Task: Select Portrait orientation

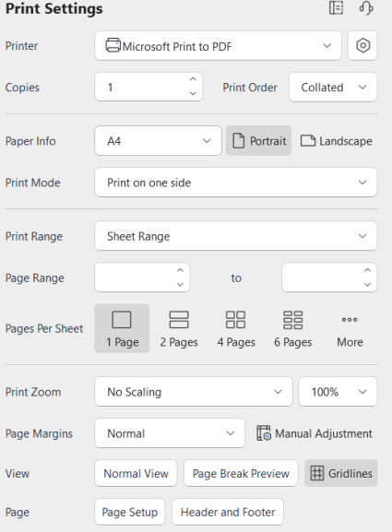Action: [x=258, y=141]
